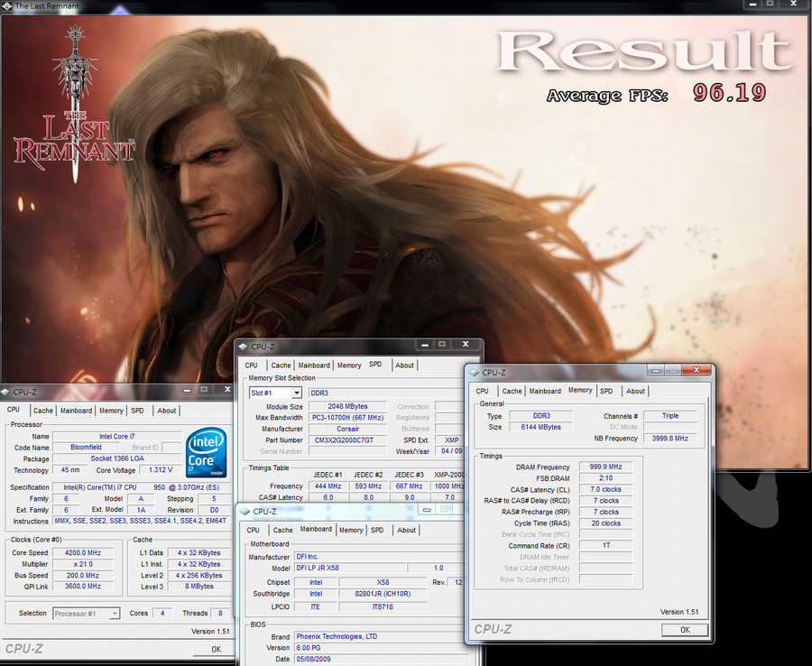Switch to Cache tab in Memory window
The height and width of the screenshot is (666, 812).
(512, 391)
